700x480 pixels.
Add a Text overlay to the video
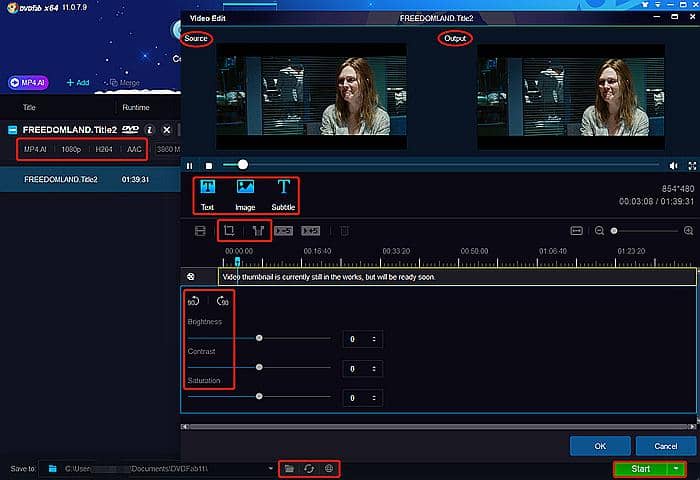click(208, 195)
